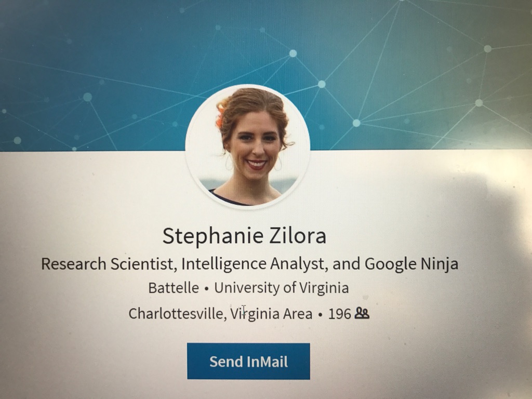The image size is (532, 399).
Task: Open the Battelle company link
Action: (x=174, y=288)
